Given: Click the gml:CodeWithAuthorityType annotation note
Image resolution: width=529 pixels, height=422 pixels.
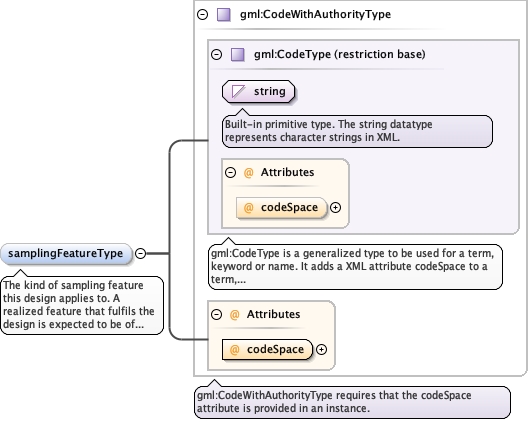Looking at the screenshot, I should (x=352, y=402).
